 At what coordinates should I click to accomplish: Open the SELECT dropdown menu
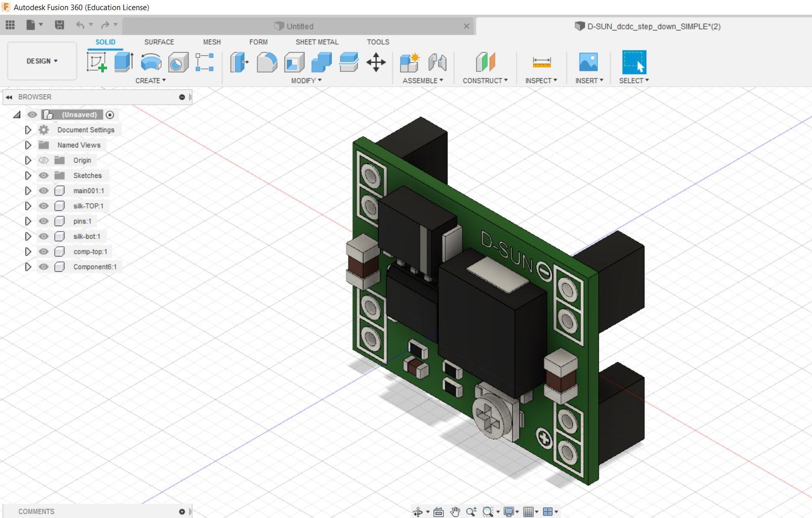(634, 81)
